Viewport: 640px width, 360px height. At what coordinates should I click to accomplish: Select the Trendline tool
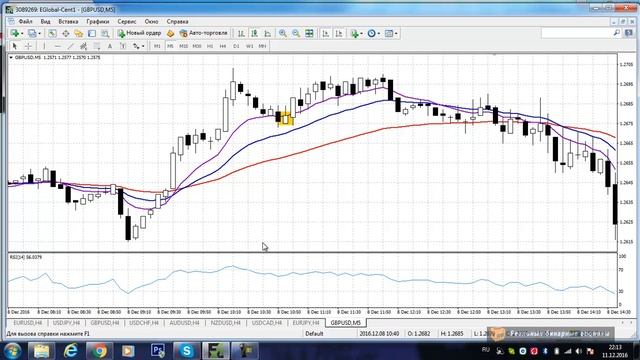71,46
